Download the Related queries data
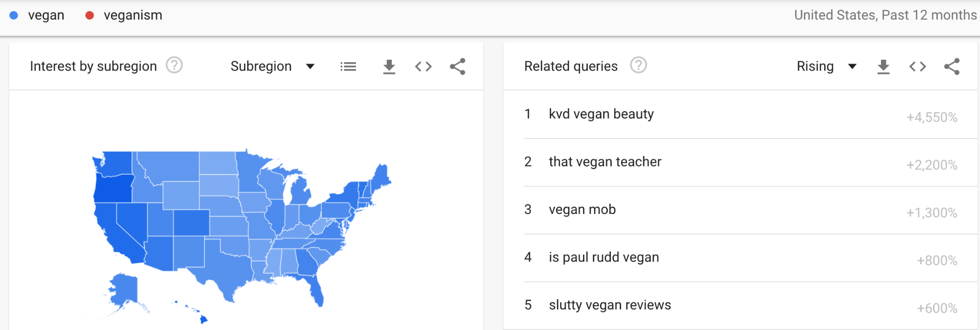Viewport: 980px width, 330px height. pyautogui.click(x=883, y=67)
